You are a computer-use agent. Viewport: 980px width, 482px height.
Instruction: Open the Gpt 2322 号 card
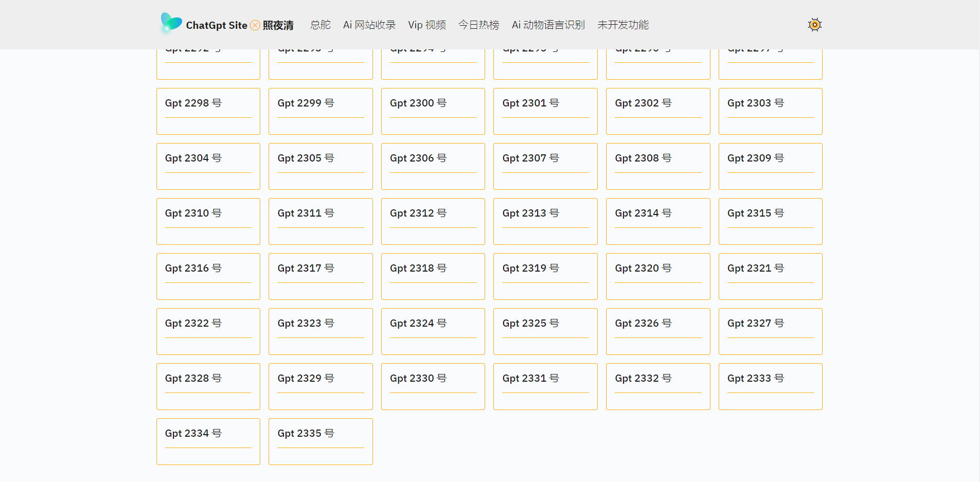click(208, 331)
